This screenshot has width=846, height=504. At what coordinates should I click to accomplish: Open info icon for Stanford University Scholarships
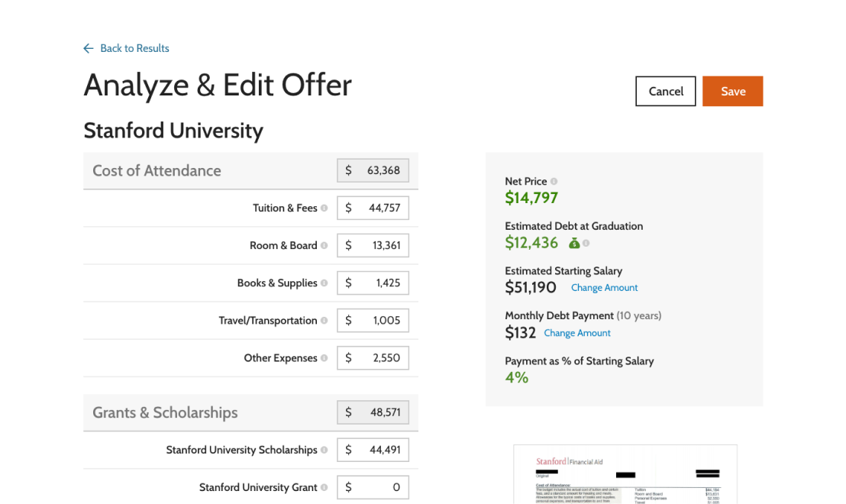tap(325, 451)
